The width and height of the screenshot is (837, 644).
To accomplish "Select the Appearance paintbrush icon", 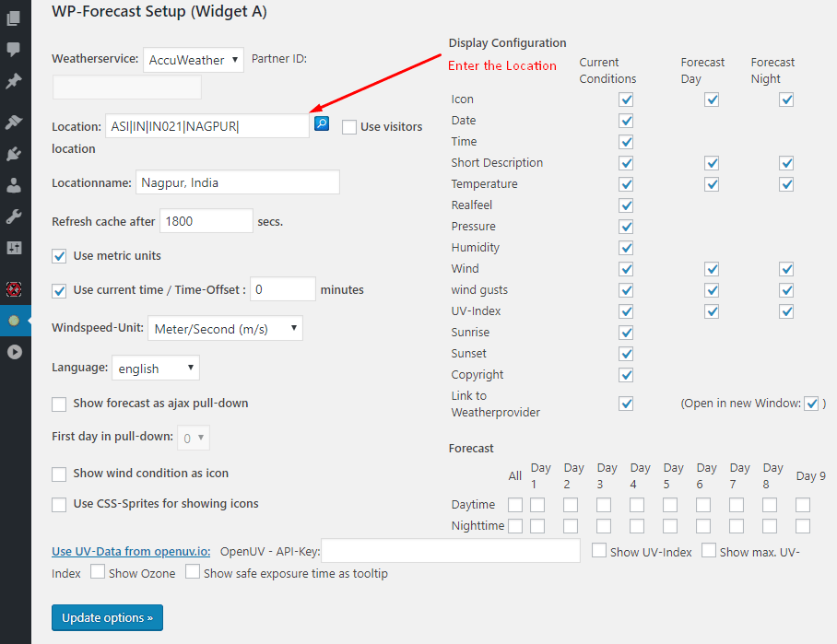I will (16, 121).
